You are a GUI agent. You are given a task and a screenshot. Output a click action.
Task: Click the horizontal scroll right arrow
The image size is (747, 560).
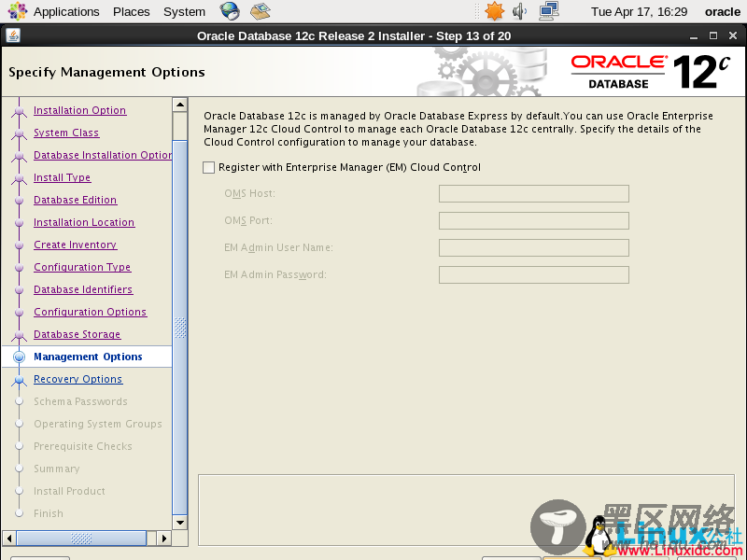164,539
